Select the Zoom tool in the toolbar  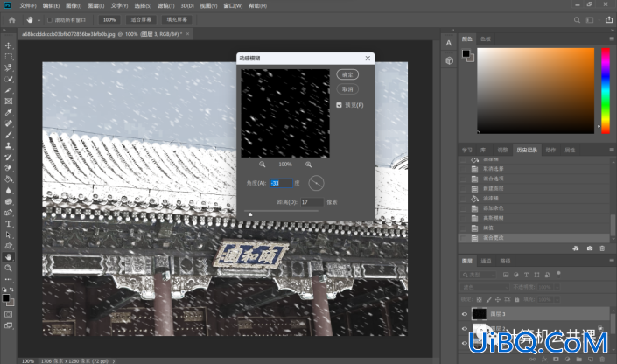(x=8, y=268)
